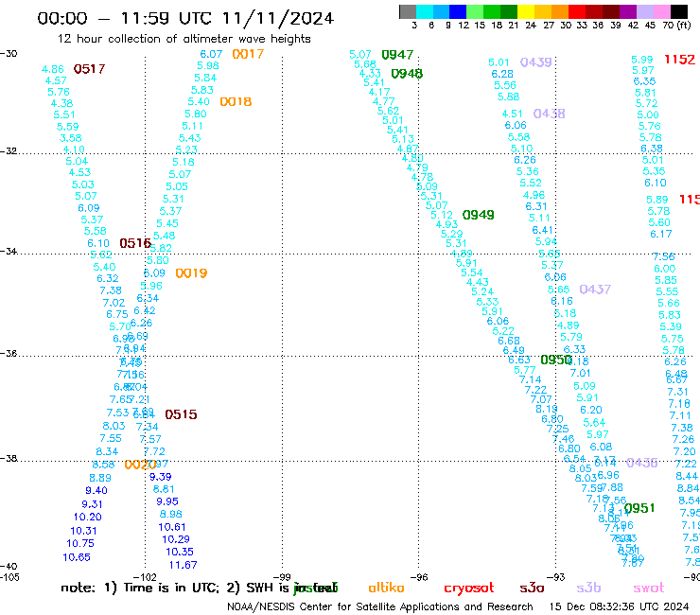Screen dimensions: 700x615
Task: Click the footer timestamp '15 Dec 08:32:36 UTC 2024'
Action: pyautogui.click(x=619, y=606)
